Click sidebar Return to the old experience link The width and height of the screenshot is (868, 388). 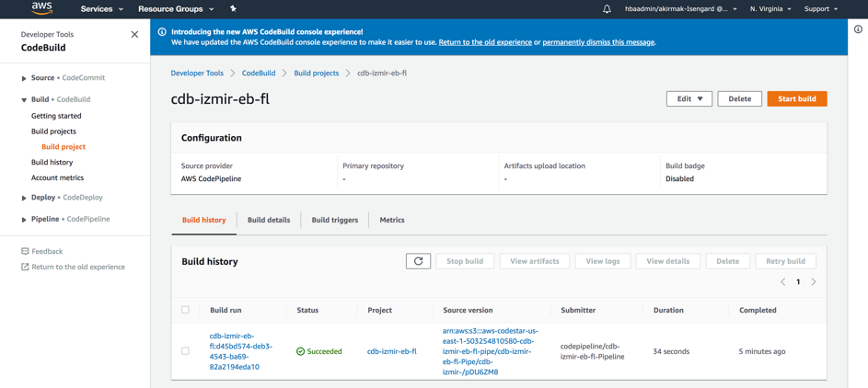pyautogui.click(x=78, y=267)
